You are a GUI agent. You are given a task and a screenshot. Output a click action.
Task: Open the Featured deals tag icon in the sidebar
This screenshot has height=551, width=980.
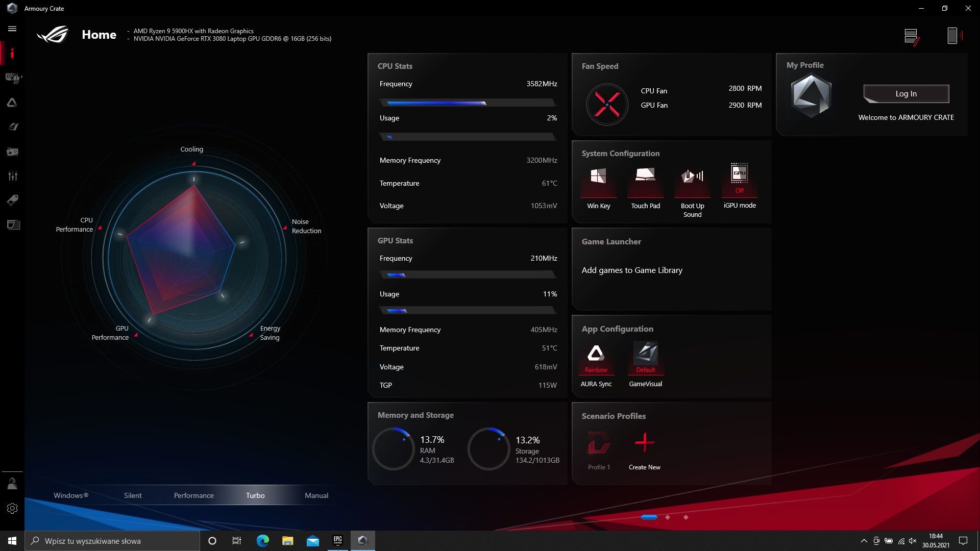(12, 200)
